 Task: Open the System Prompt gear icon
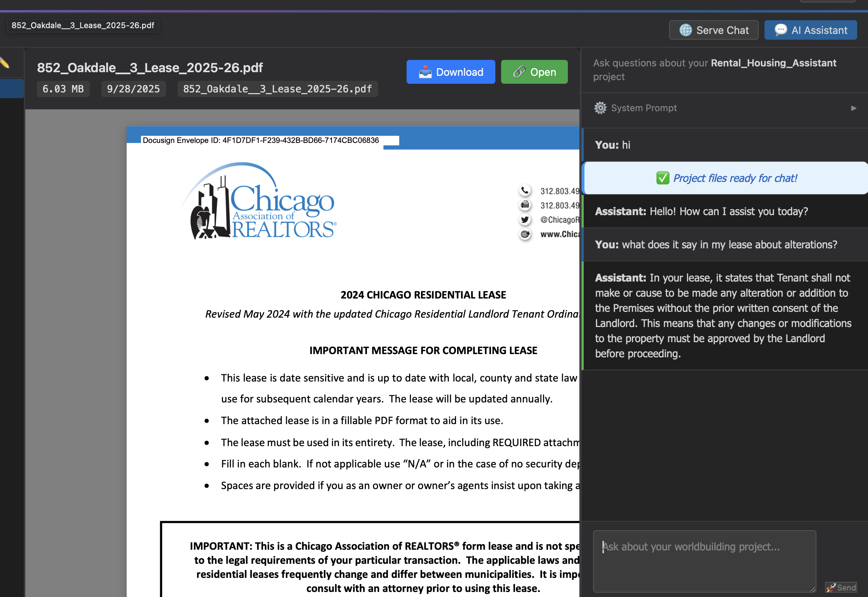(x=600, y=108)
